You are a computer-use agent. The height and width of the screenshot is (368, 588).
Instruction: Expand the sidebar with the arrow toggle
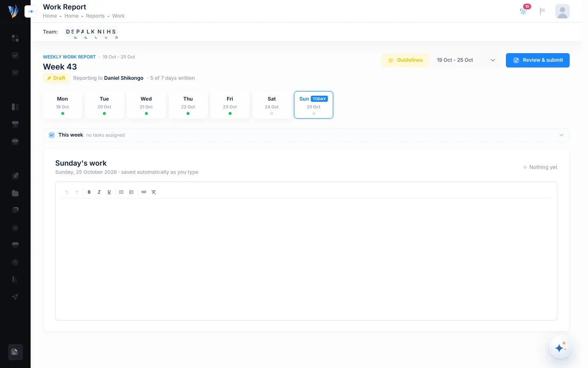tap(30, 11)
